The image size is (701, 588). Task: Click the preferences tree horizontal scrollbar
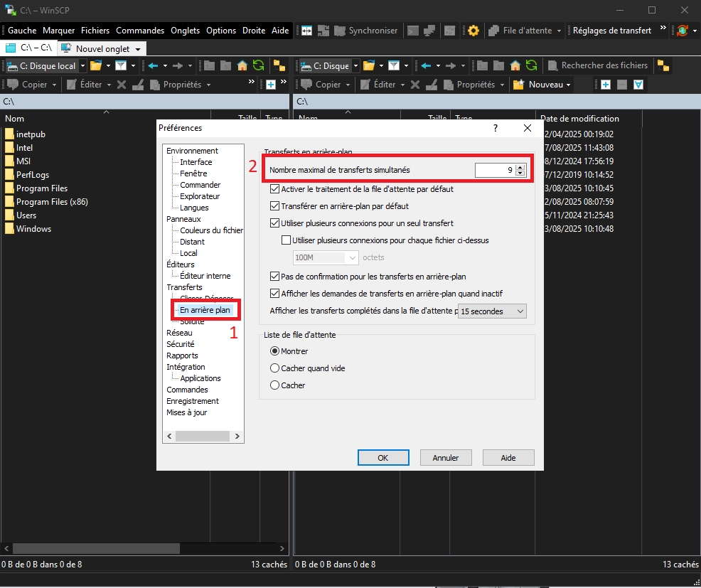[x=203, y=436]
